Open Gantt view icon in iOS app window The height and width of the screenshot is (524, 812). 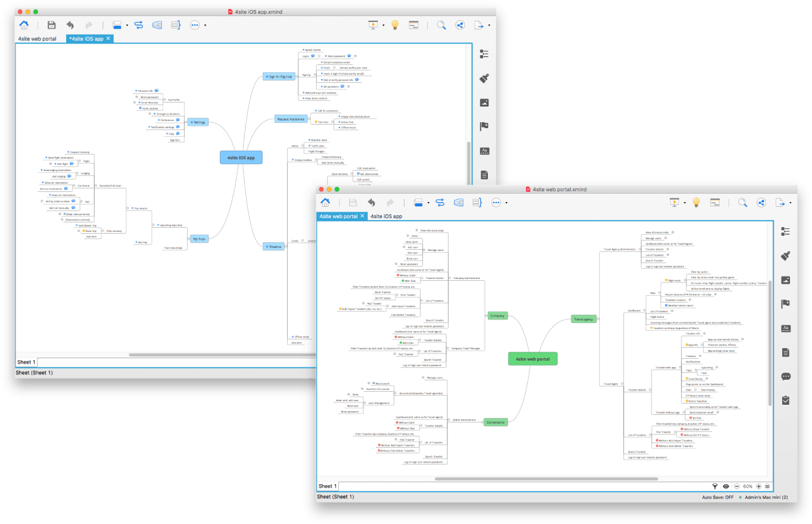pos(414,25)
